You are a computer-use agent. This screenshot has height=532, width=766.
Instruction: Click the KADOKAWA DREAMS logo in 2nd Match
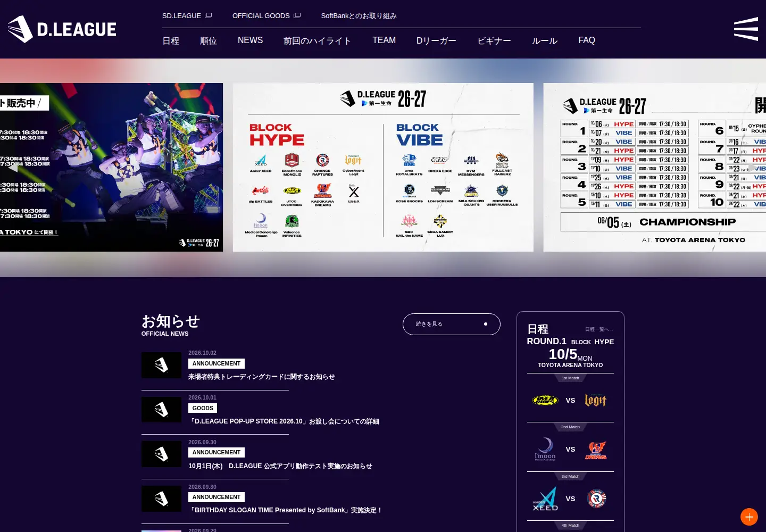(x=596, y=450)
